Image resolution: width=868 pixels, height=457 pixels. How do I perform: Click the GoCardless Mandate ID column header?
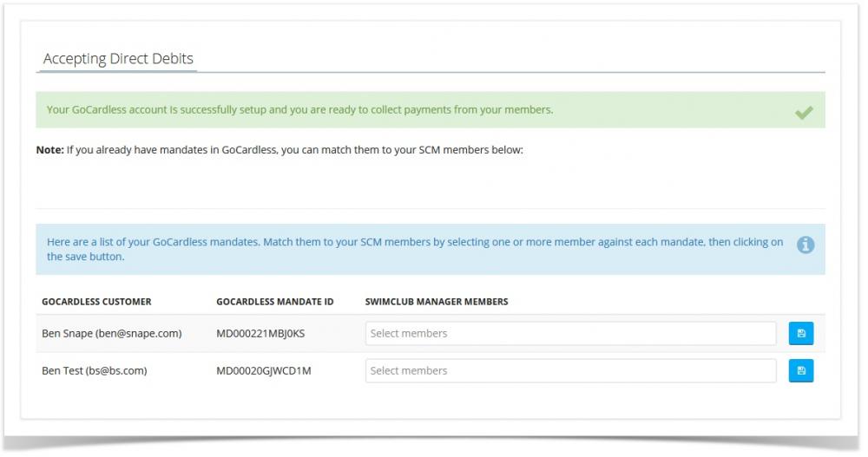coord(274,302)
